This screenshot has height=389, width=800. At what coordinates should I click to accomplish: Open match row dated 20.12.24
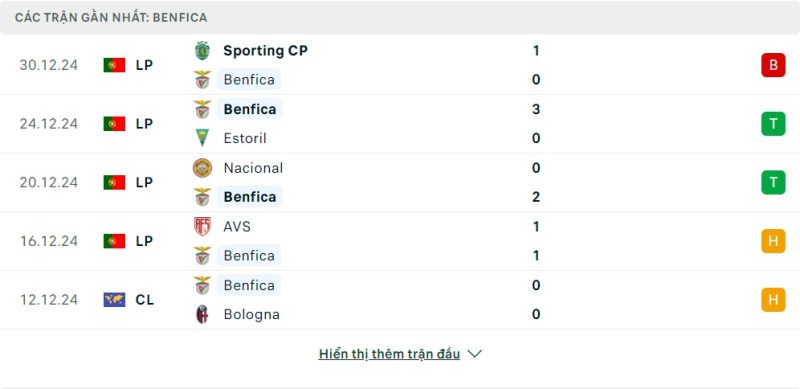click(400, 182)
